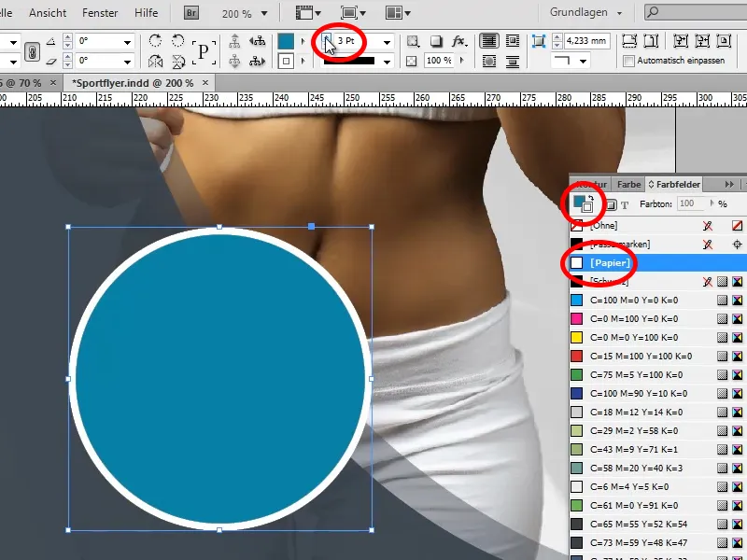This screenshot has width=747, height=560.
Task: Enable no text wrap option
Action: tap(488, 41)
